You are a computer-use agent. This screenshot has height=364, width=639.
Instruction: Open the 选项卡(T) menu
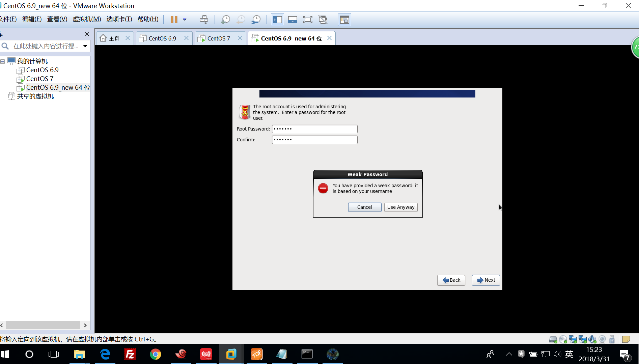click(119, 19)
